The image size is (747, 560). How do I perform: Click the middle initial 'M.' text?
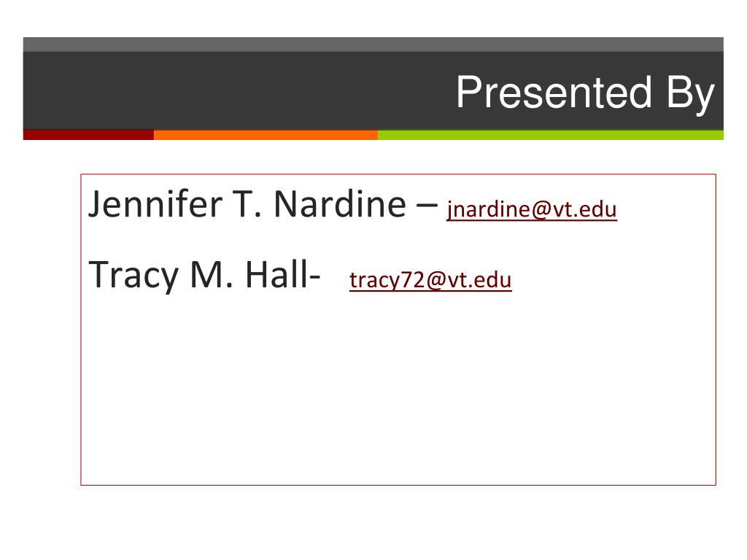[212, 275]
